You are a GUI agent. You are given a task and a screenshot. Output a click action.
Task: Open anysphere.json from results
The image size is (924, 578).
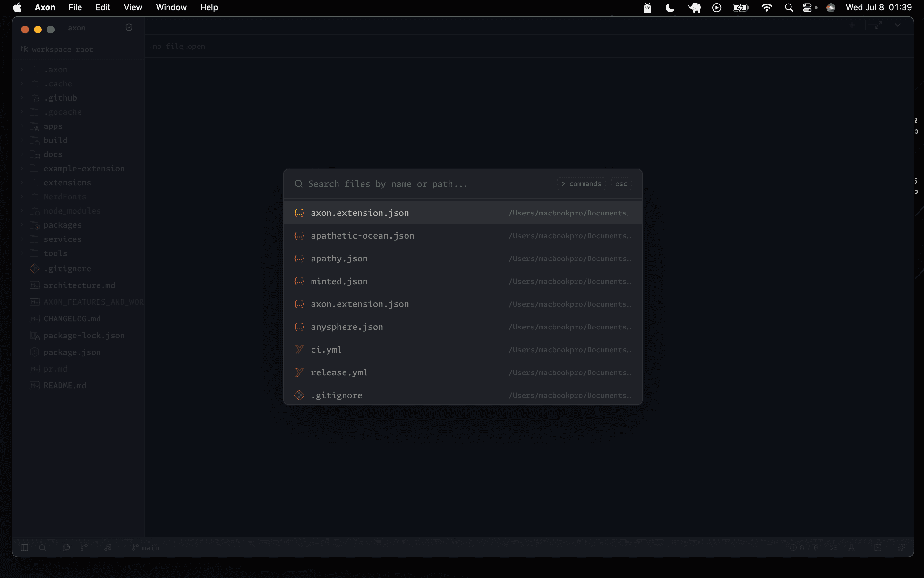click(463, 327)
